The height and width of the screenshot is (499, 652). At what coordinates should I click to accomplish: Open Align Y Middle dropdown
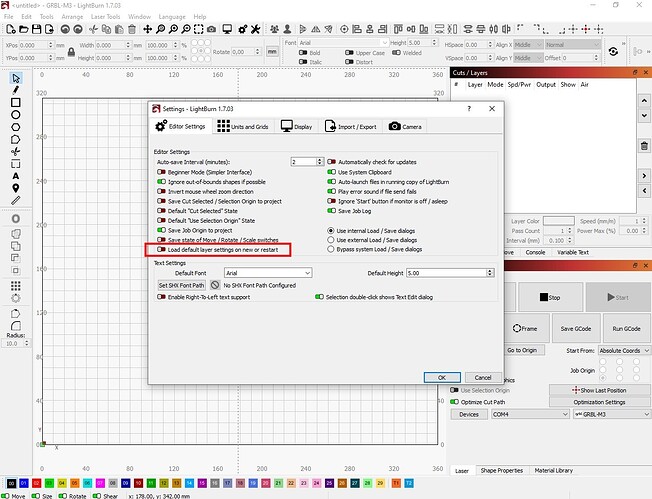tap(528, 58)
